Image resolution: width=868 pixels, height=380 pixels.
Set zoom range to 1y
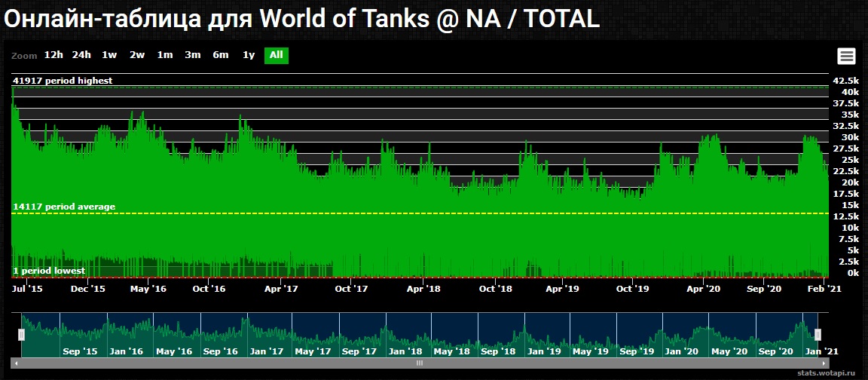(249, 55)
